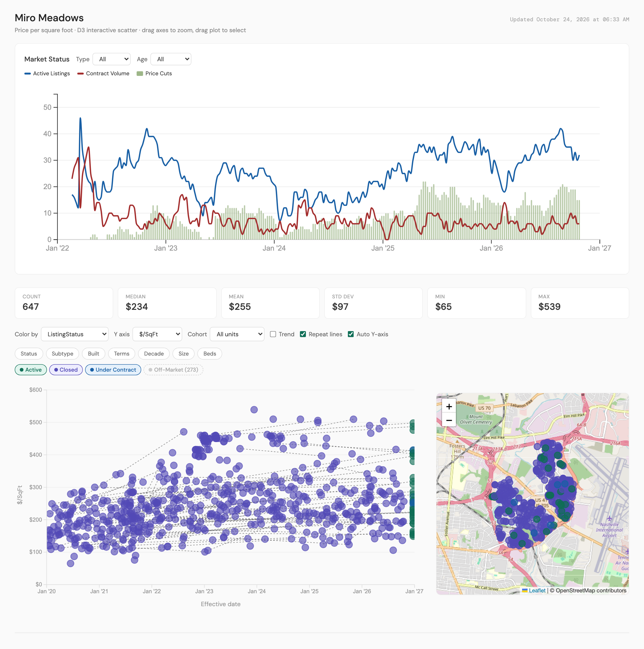Select the Subtype grouping tab
This screenshot has height=649, width=644.
click(62, 354)
